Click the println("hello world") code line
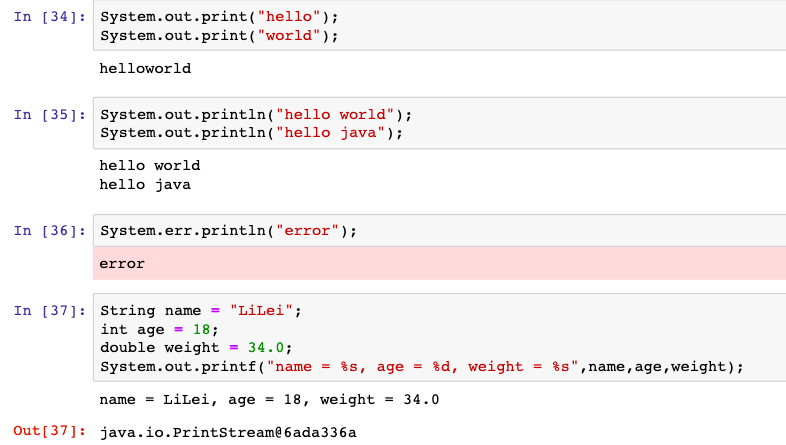 coord(256,115)
